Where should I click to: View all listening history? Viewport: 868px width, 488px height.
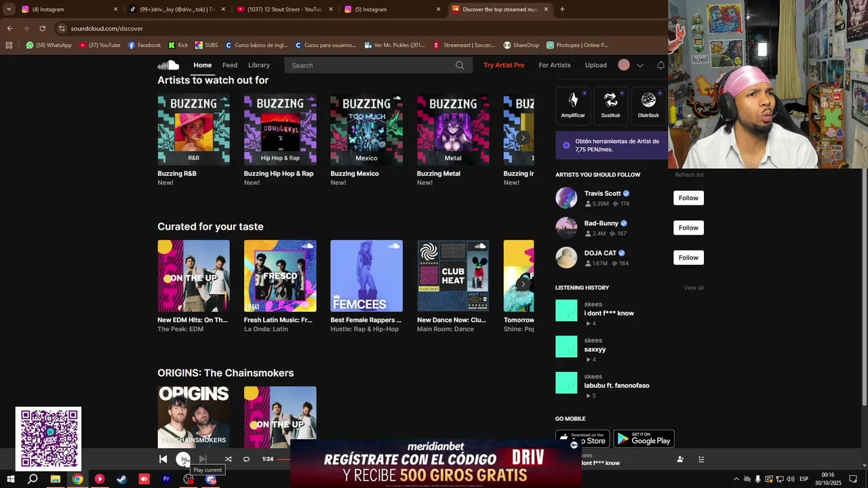click(x=694, y=288)
